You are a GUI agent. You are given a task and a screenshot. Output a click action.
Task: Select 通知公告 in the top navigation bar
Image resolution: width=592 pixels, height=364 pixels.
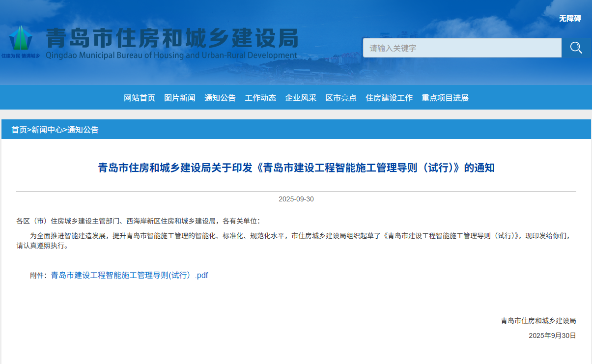[x=220, y=98]
